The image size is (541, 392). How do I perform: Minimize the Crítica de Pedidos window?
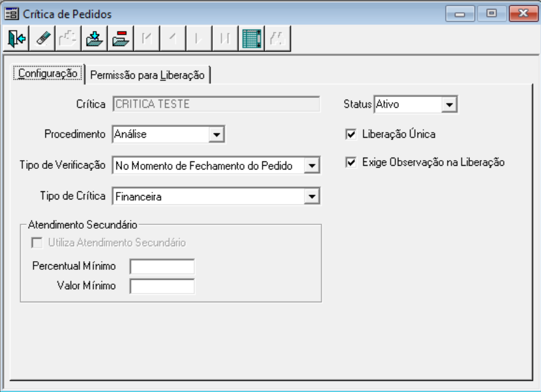point(460,14)
